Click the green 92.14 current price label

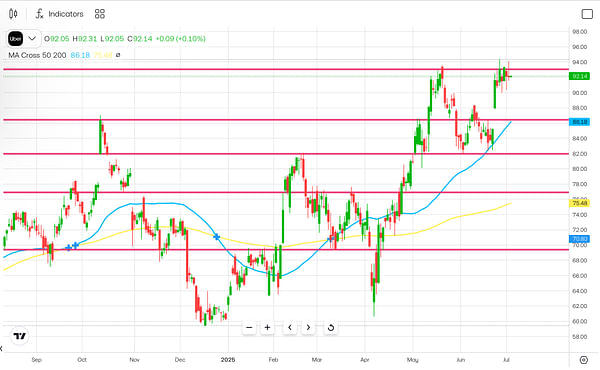(x=579, y=76)
